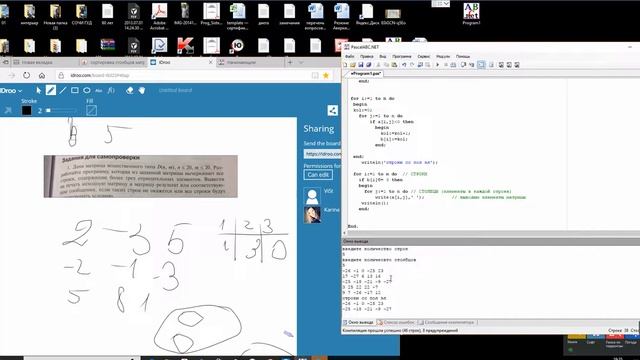Open the Модули menu in PascalABC.NET
This screenshot has width=640, height=360.
click(x=443, y=56)
